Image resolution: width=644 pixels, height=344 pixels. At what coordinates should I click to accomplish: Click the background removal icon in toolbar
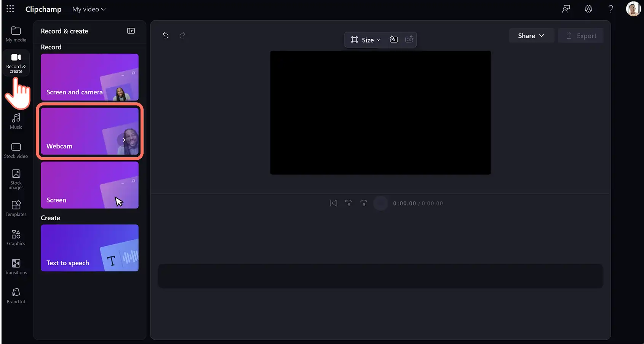click(394, 39)
